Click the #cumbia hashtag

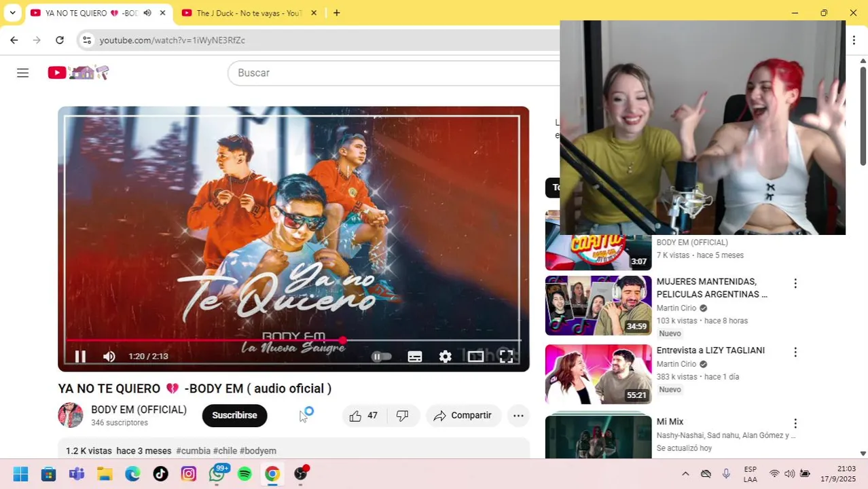pos(193,451)
